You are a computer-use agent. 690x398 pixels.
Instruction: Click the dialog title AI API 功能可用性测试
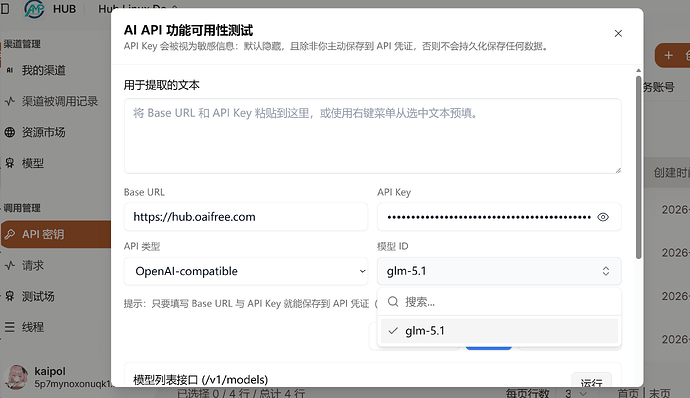click(x=188, y=30)
